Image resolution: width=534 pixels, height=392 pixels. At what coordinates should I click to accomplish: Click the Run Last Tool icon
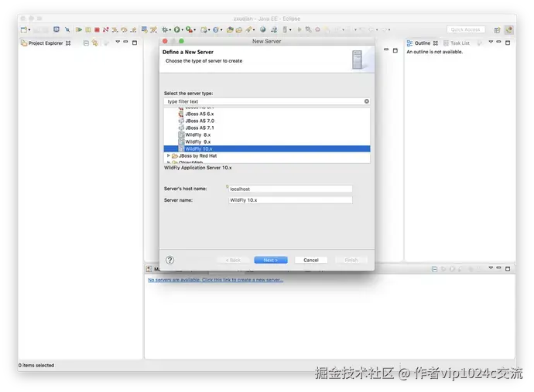[x=189, y=29]
